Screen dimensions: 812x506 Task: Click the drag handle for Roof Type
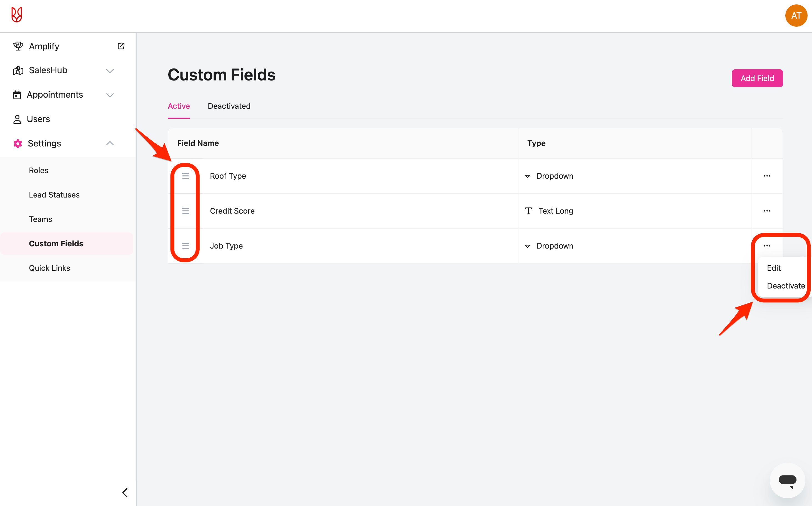coord(186,176)
